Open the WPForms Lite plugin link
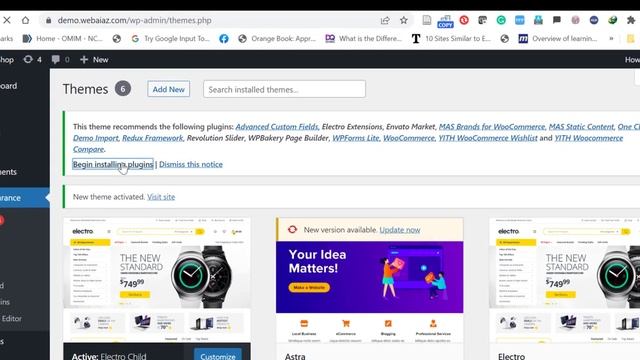The width and height of the screenshot is (640, 360). coord(356,138)
